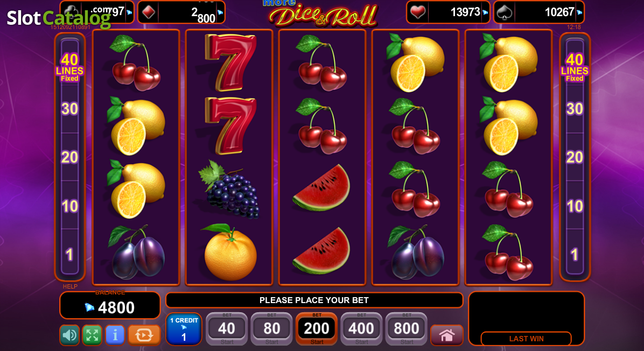Go to lobby via the home icon

[447, 335]
